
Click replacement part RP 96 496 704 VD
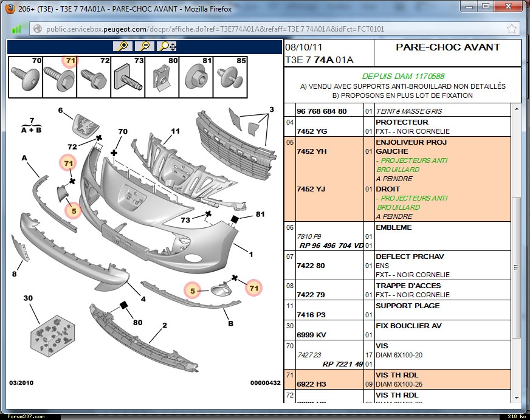(332, 246)
